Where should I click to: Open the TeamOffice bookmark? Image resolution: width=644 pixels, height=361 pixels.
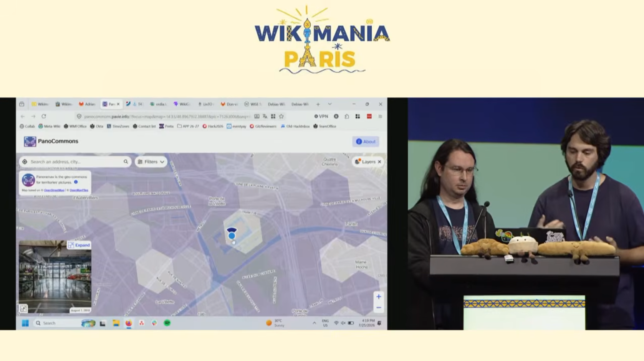coord(324,126)
